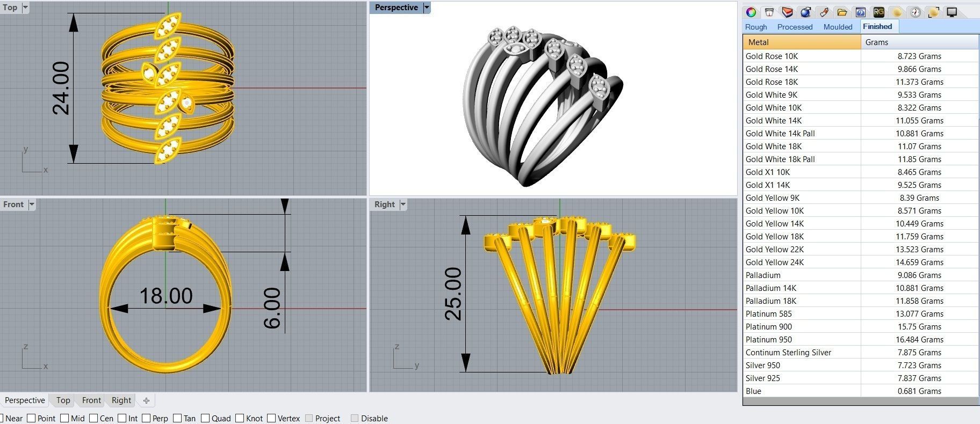The height and width of the screenshot is (424, 980).
Task: Open the layers stack panel tab
Action: click(788, 12)
